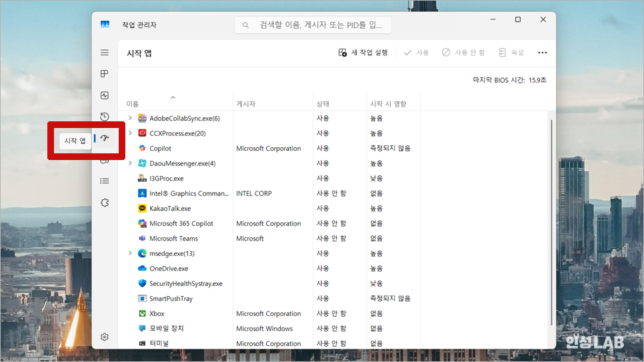Expand the msedge.exe(13) group

coord(130,253)
